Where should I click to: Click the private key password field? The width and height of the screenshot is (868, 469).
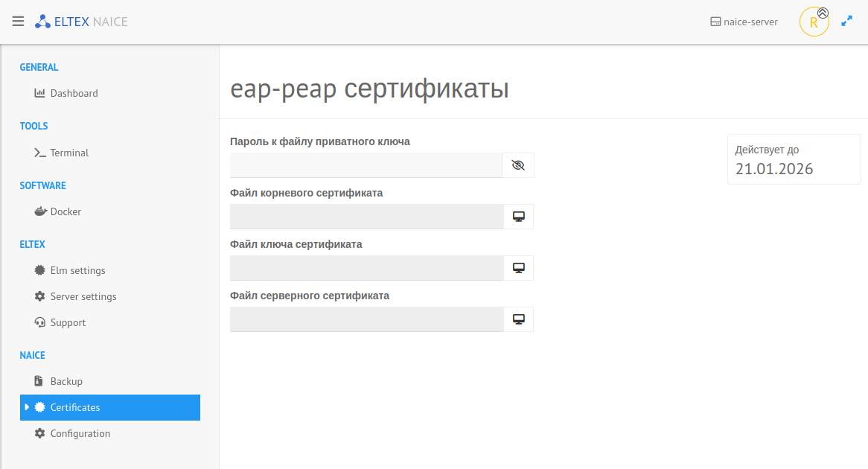click(x=366, y=165)
